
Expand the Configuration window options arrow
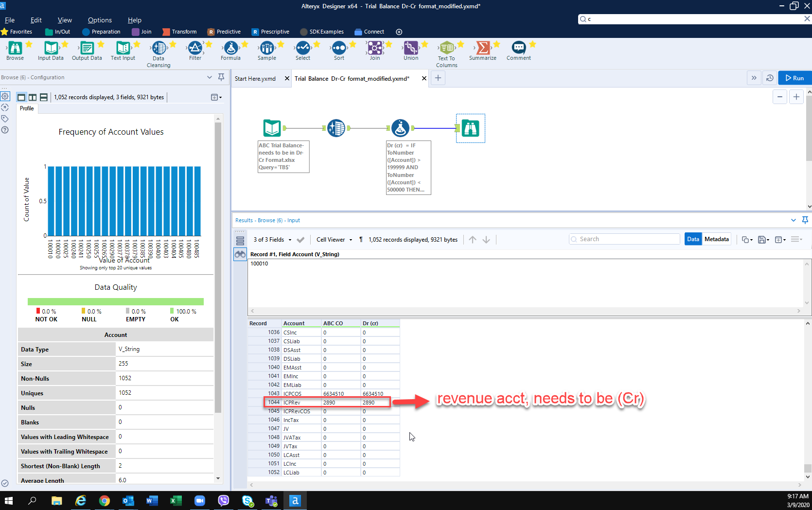pyautogui.click(x=210, y=77)
